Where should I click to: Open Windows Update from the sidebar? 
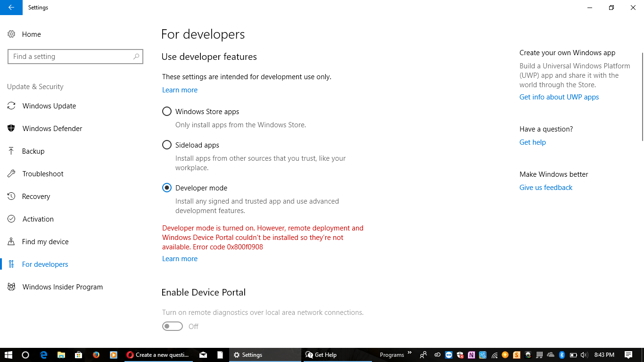pyautogui.click(x=49, y=106)
